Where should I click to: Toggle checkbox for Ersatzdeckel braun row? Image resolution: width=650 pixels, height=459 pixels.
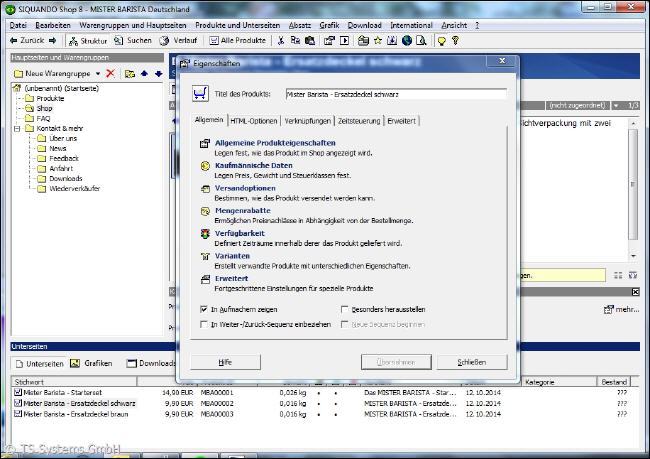18,414
